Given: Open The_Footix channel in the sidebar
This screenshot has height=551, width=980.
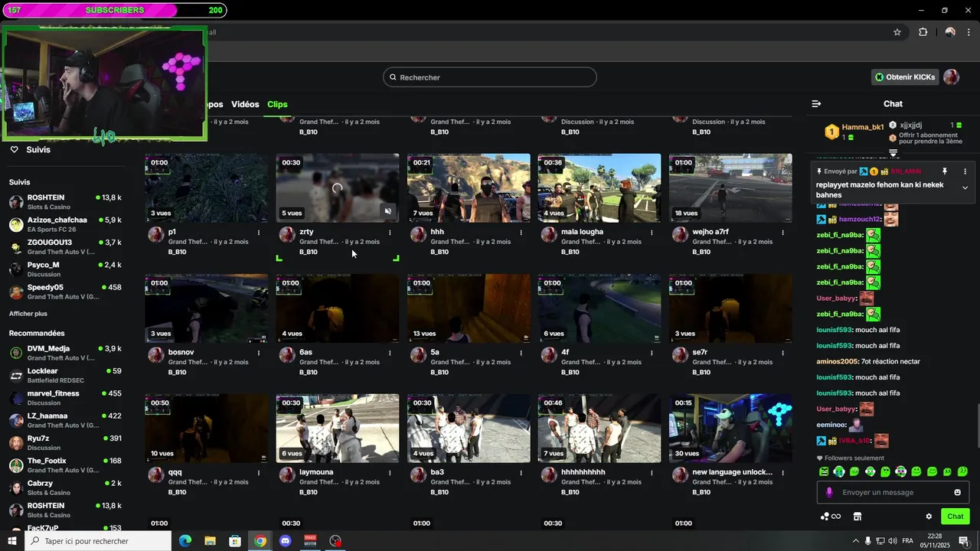Looking at the screenshot, I should 65,465.
